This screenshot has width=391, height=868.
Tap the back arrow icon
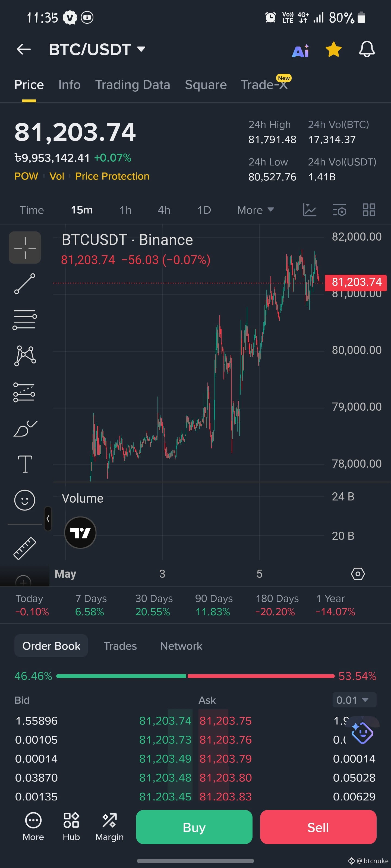(x=24, y=50)
